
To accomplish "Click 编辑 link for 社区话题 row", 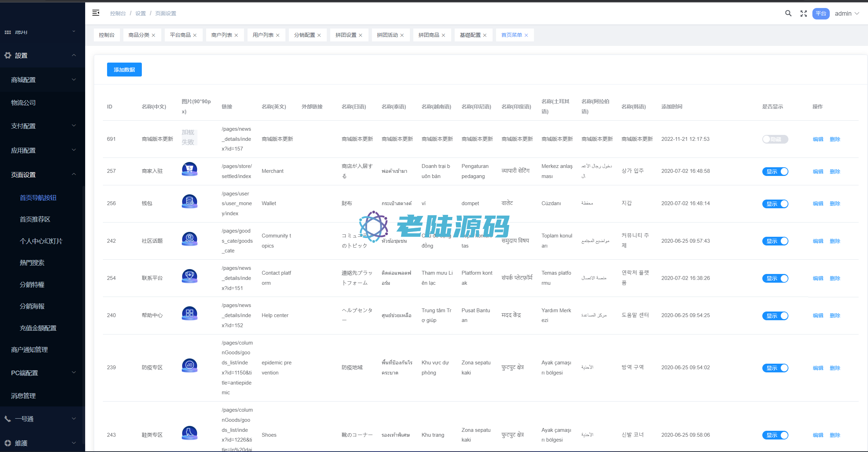I will click(x=818, y=241).
